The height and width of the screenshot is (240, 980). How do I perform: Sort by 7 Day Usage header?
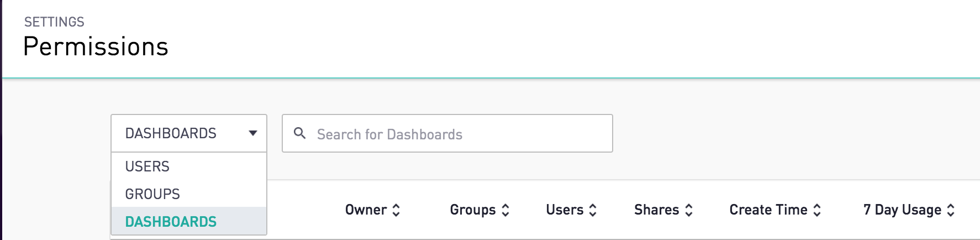click(x=902, y=210)
